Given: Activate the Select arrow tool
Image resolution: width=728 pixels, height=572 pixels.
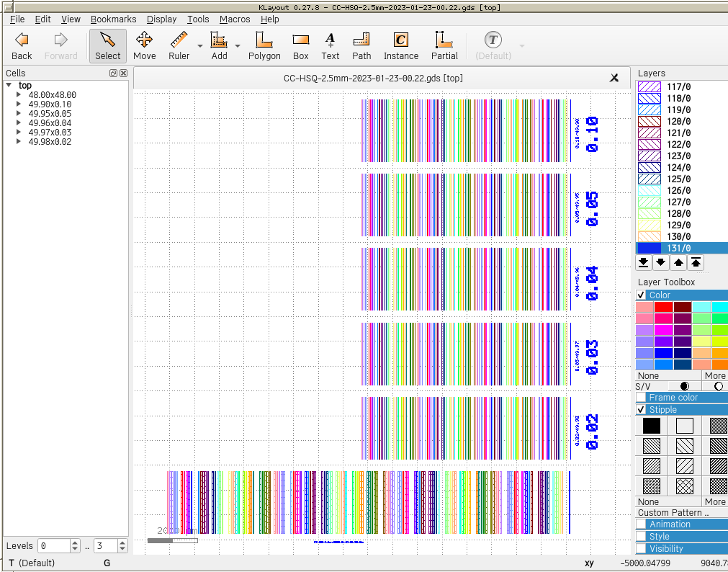Looking at the screenshot, I should tap(108, 45).
